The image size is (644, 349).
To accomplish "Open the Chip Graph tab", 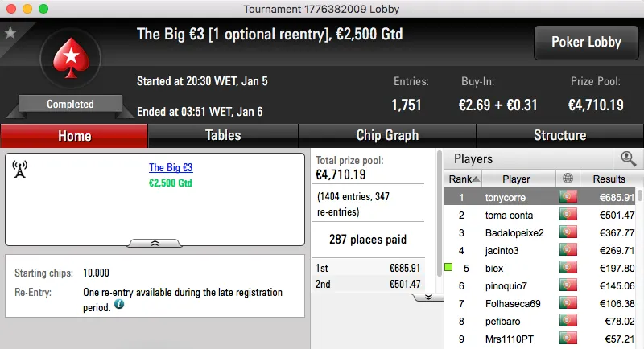I will [x=387, y=135].
